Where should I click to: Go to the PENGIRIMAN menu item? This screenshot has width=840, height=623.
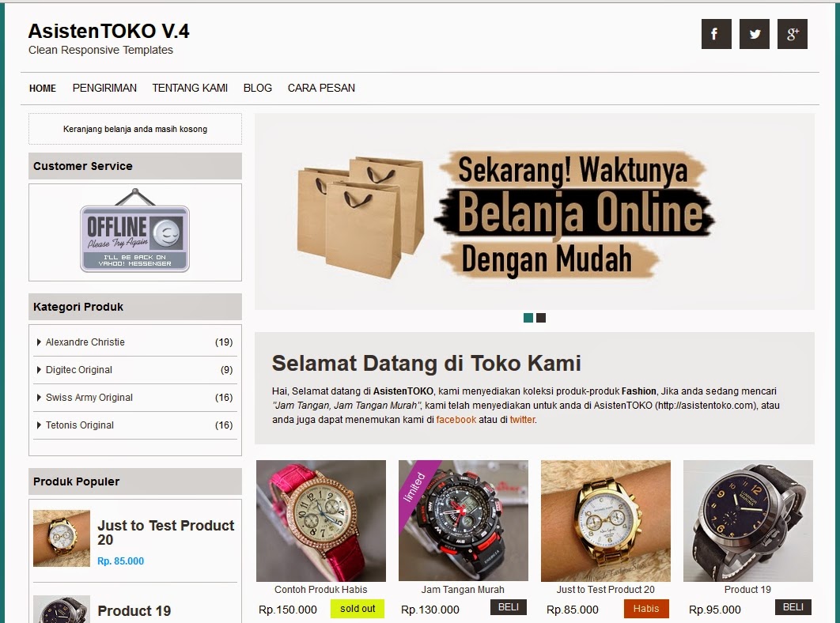(104, 88)
